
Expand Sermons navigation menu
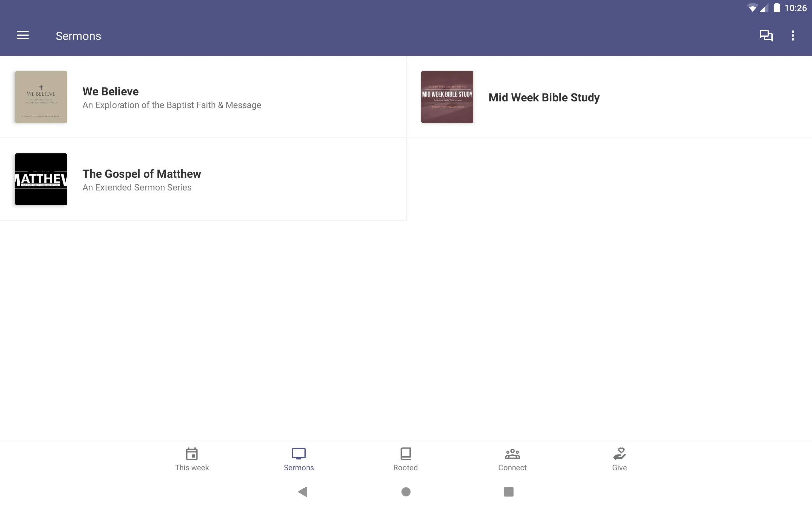point(23,35)
